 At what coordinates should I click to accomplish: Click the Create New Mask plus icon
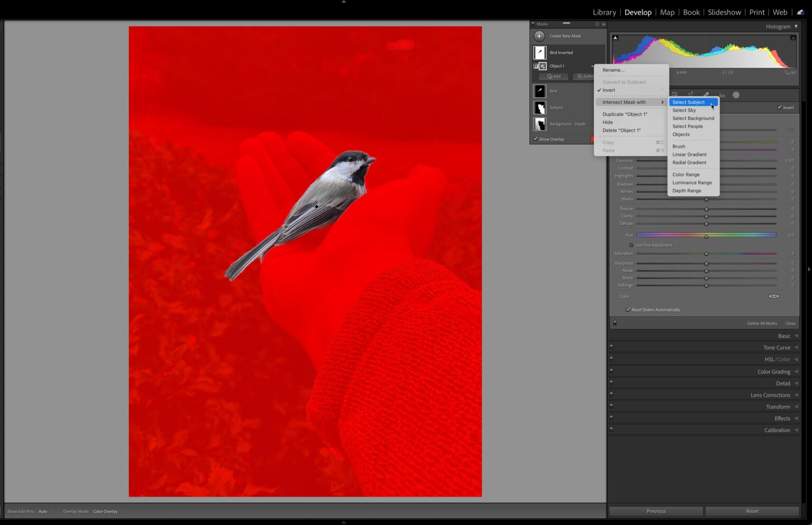click(x=539, y=36)
